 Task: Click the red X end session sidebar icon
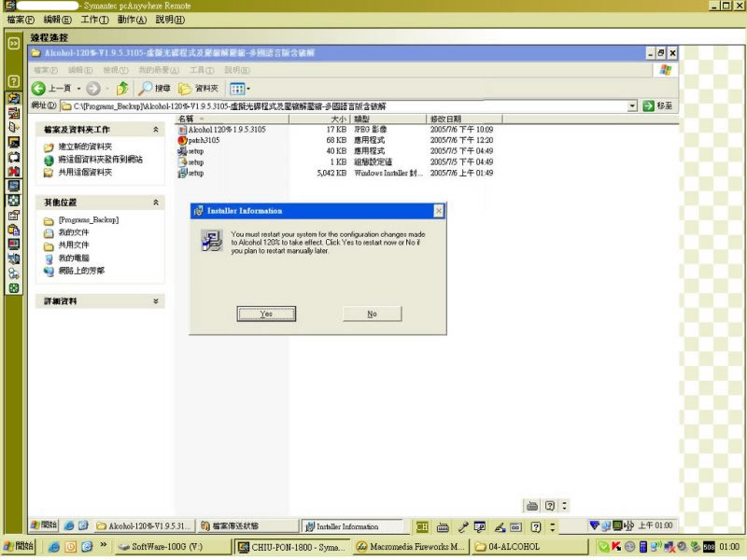pos(14,172)
